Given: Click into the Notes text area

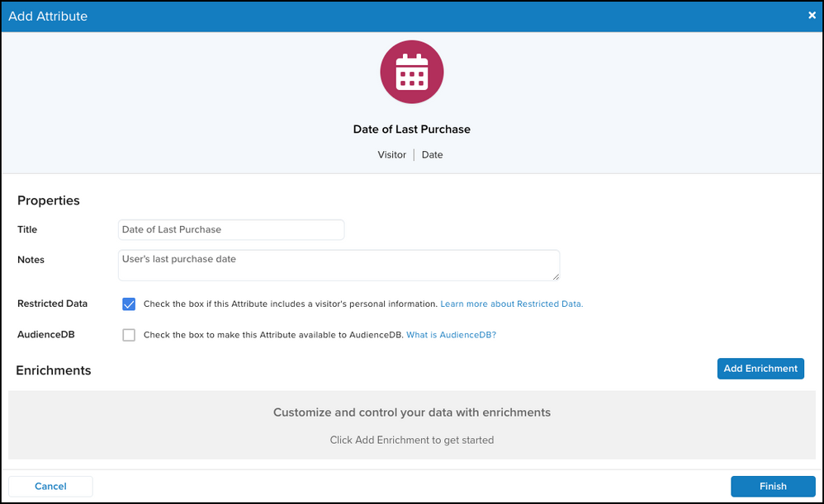Looking at the screenshot, I should (339, 265).
